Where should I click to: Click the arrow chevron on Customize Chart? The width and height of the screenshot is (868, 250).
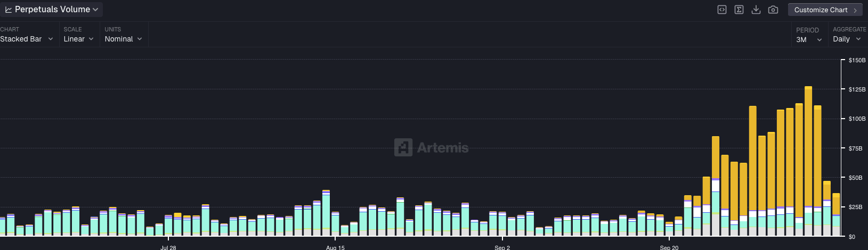pyautogui.click(x=855, y=10)
